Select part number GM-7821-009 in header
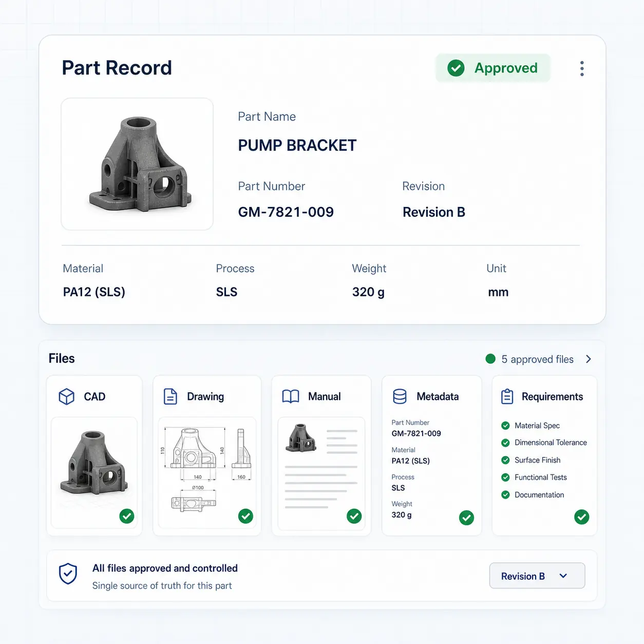This screenshot has width=644, height=644. tap(286, 212)
